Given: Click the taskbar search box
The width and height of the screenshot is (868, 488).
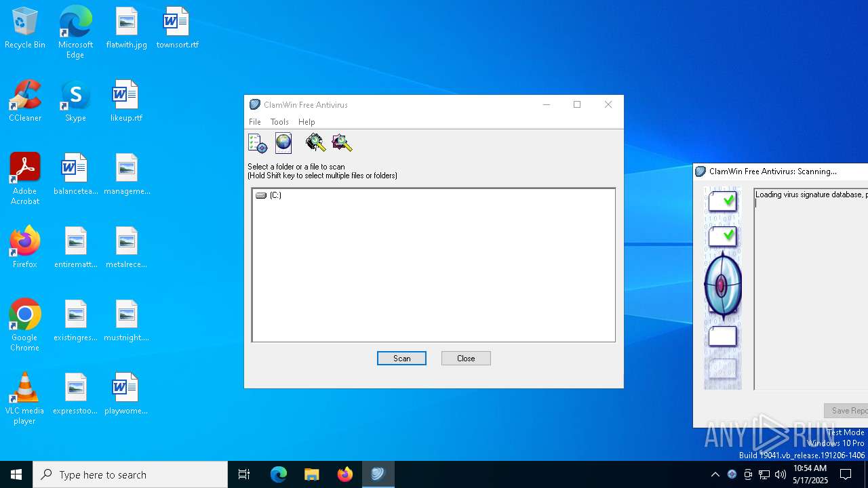Looking at the screenshot, I should click(130, 474).
